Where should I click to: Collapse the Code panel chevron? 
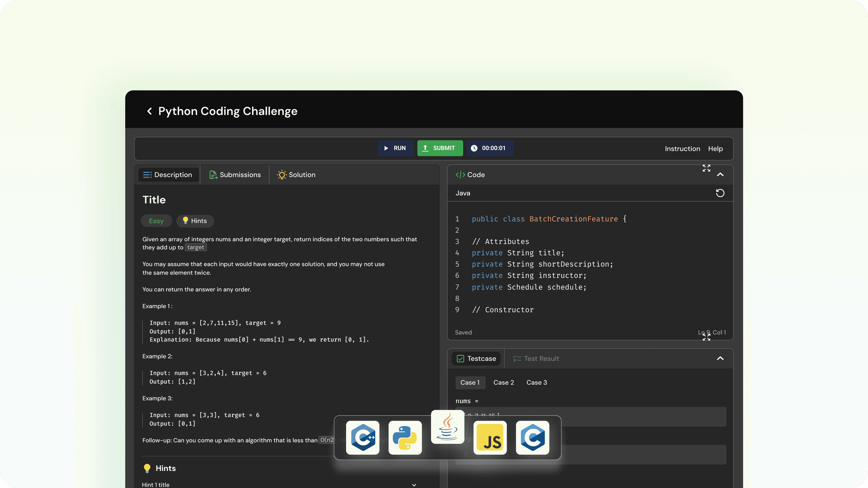click(720, 174)
